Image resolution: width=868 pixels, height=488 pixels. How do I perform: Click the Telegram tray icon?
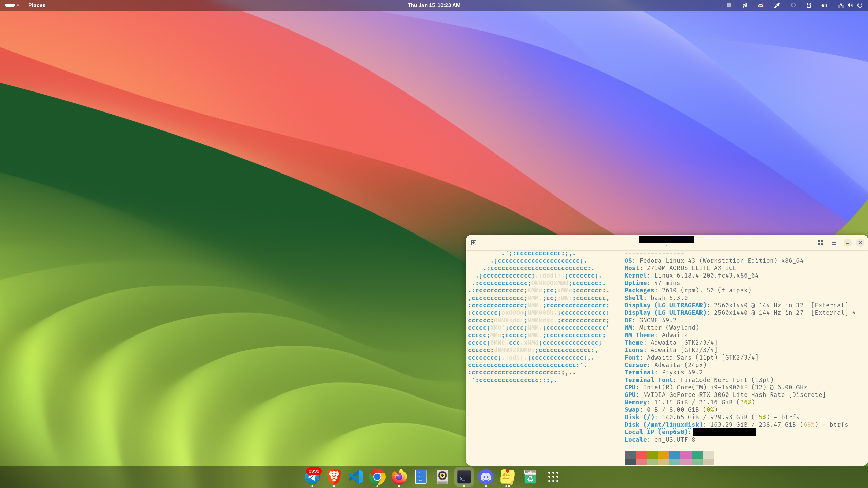click(x=745, y=5)
